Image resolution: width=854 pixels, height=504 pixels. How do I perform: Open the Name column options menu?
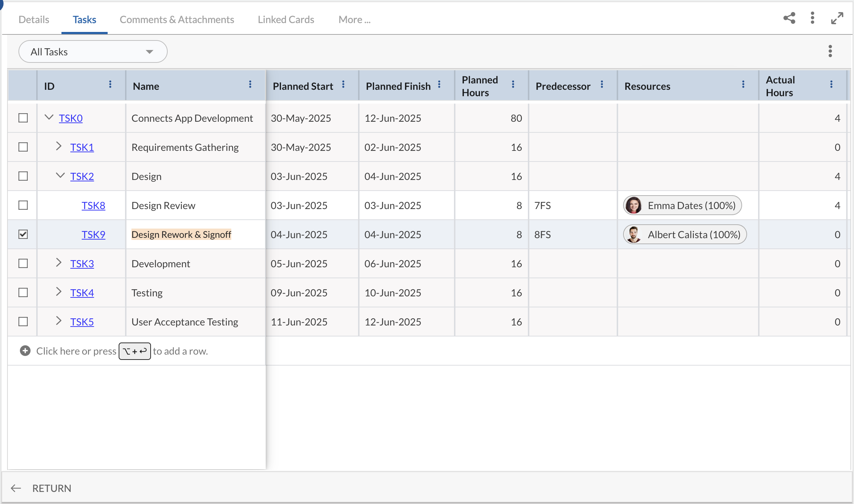click(250, 84)
